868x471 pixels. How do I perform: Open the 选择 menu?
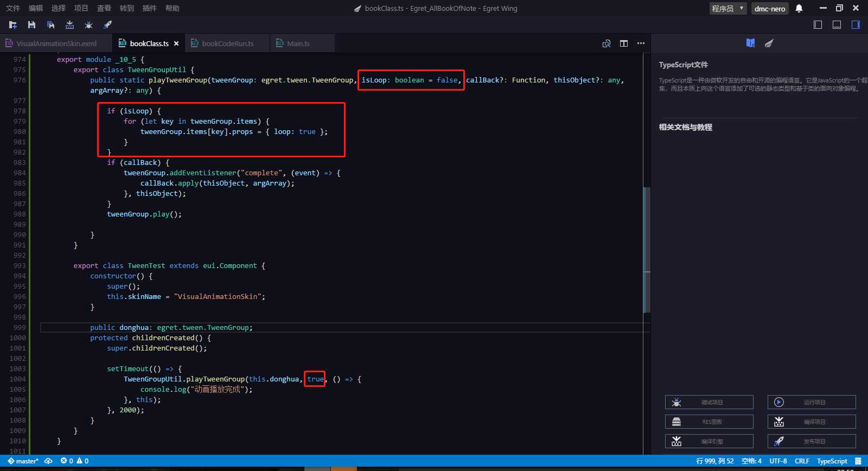tap(59, 8)
